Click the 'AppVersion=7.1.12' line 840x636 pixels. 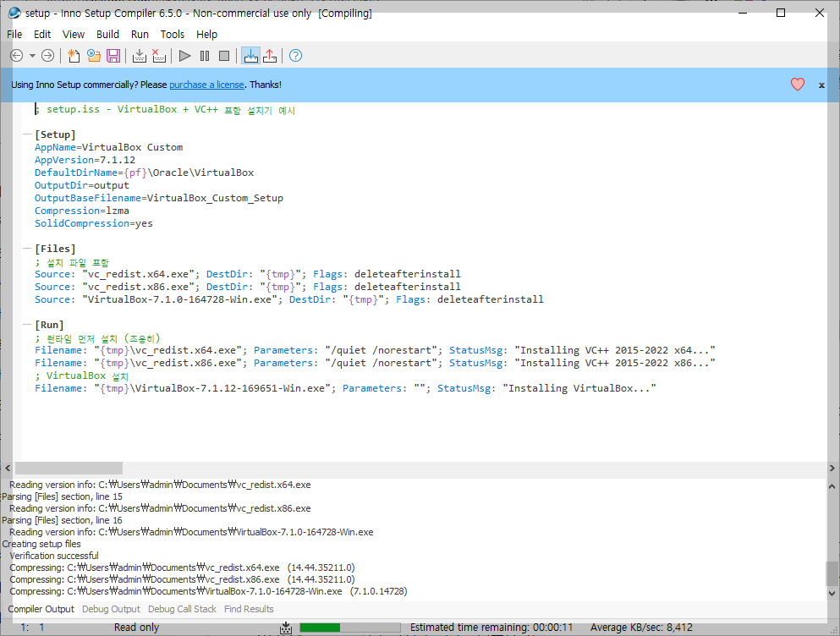click(85, 160)
